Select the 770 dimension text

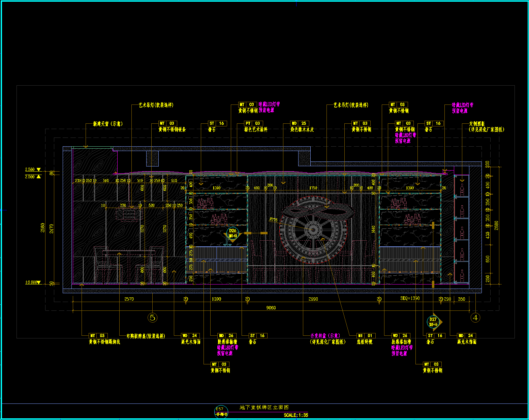(x=123, y=205)
